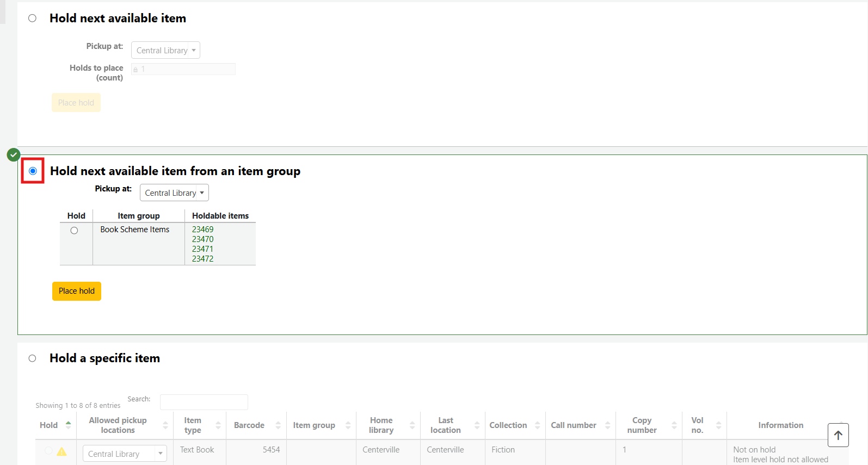The height and width of the screenshot is (465, 868).
Task: Sort the table by Call number
Action: tap(580, 425)
